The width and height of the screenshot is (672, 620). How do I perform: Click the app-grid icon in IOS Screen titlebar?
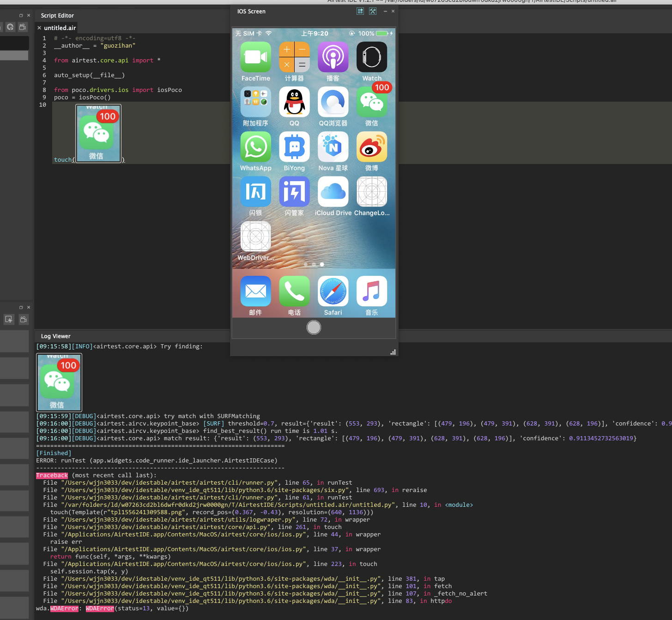coord(360,11)
